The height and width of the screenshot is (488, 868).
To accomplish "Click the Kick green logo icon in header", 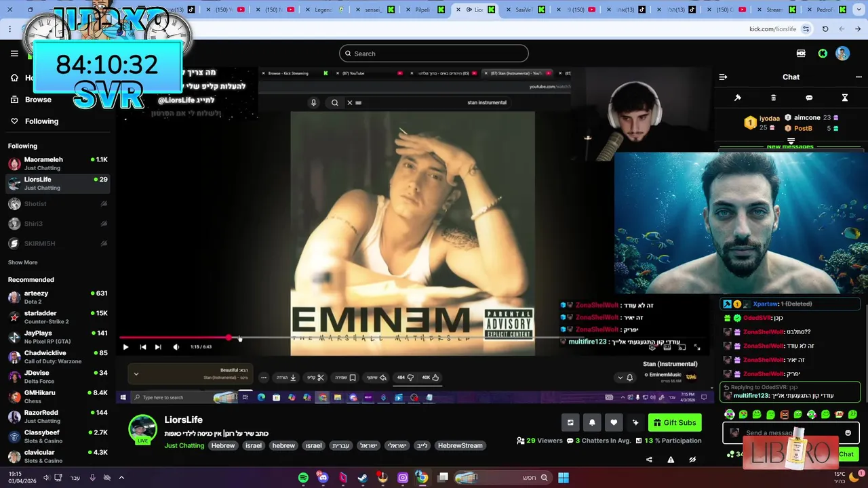I will pos(823,54).
